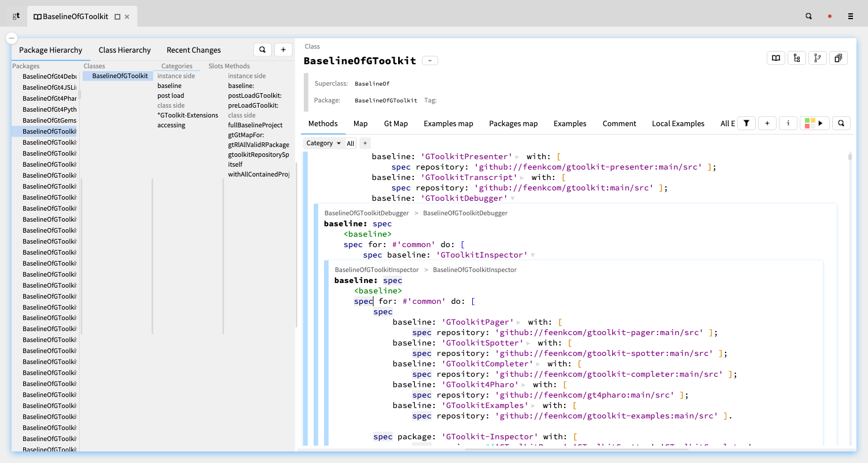Image resolution: width=868 pixels, height=463 pixels.
Task: Select the 'itself' method
Action: [x=235, y=164]
